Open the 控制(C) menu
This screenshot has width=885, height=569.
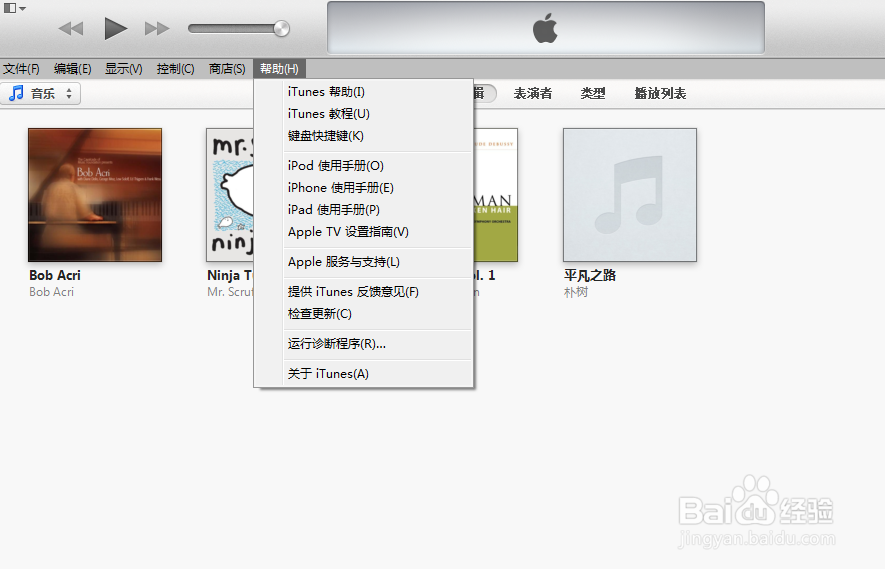coord(176,69)
